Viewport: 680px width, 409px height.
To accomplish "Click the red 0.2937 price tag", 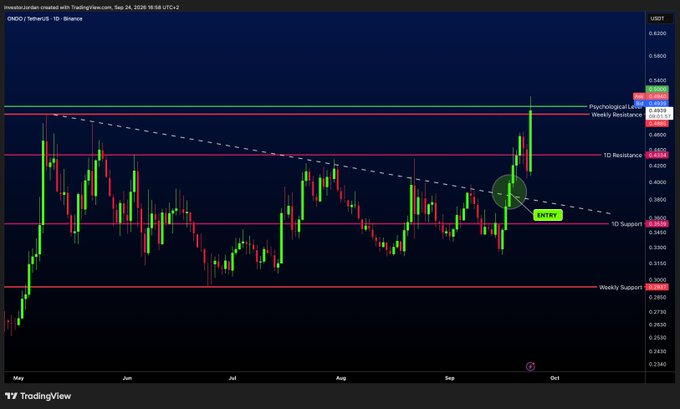I will (657, 287).
